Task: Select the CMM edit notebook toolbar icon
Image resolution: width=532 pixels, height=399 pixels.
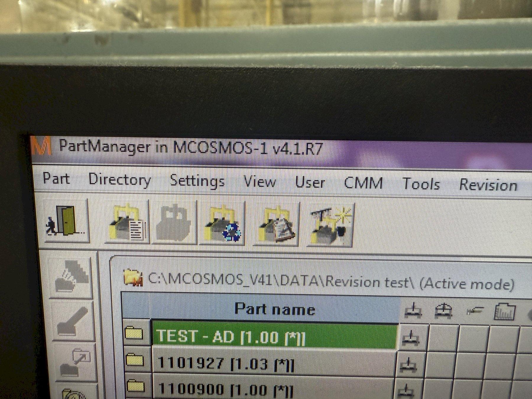Action: click(x=277, y=225)
